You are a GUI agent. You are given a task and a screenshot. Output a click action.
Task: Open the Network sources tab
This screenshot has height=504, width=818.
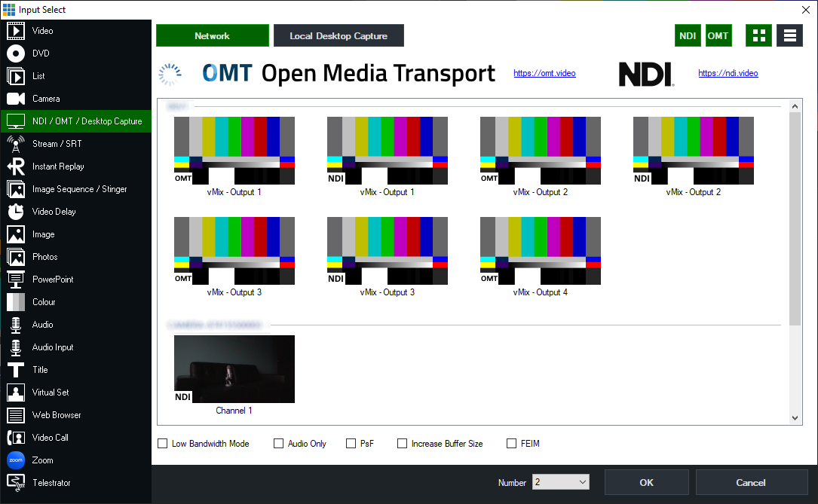click(212, 35)
